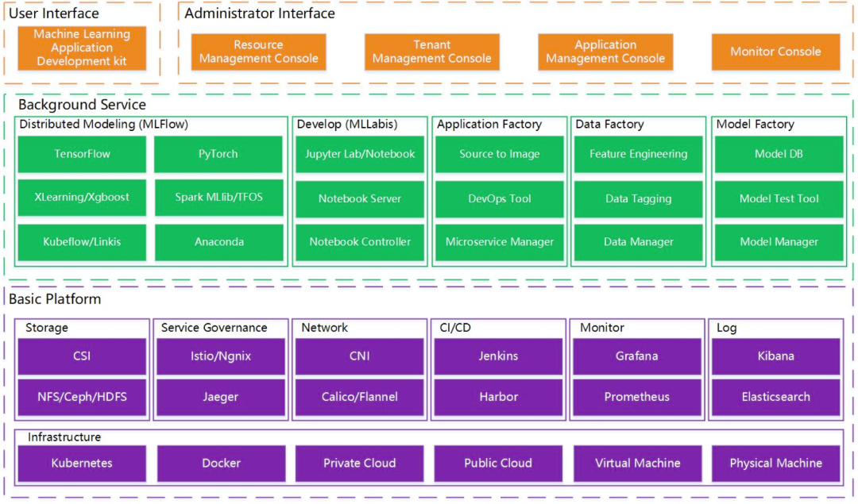Click the Public Cloud block
858x504 pixels.
click(x=498, y=464)
